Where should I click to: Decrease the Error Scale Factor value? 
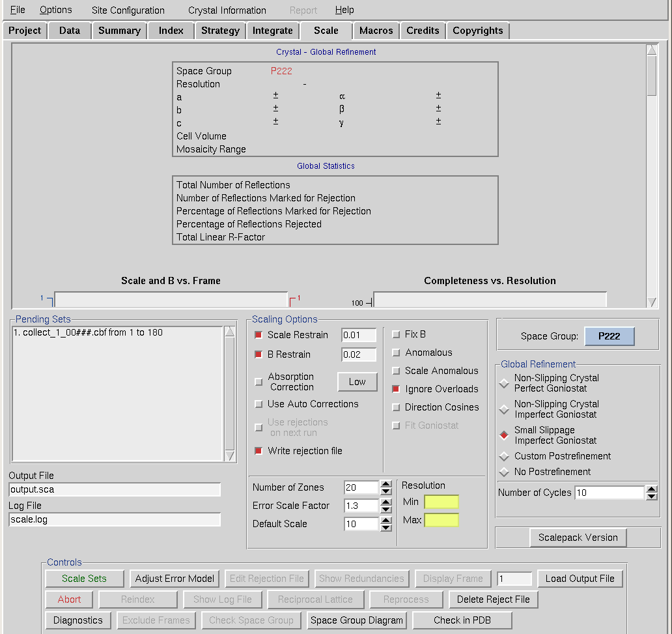[386, 510]
